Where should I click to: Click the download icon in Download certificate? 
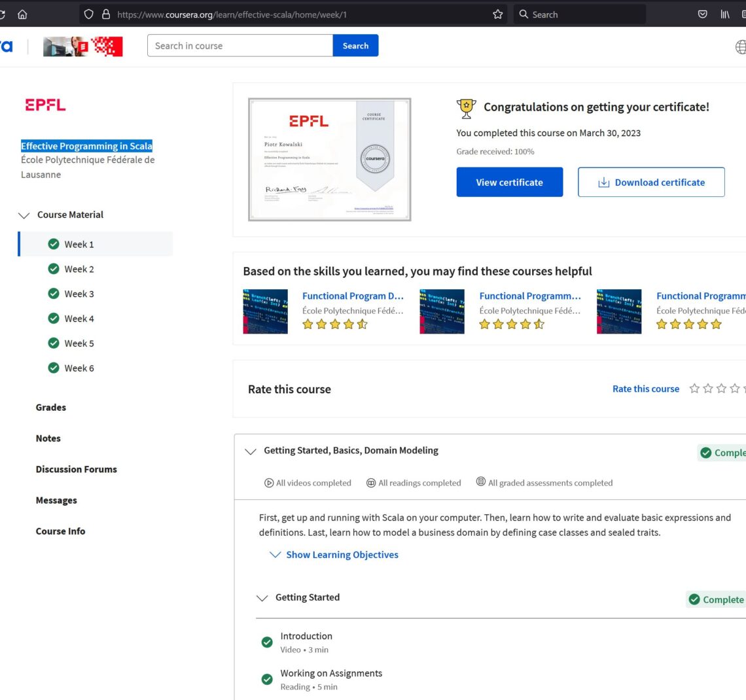tap(604, 182)
